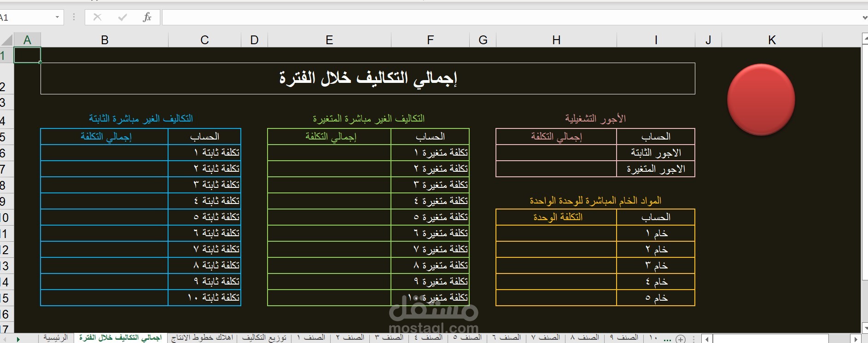Image resolution: width=868 pixels, height=343 pixels.
Task: Open the توزيع التكاليف sheet tab
Action: (264, 338)
